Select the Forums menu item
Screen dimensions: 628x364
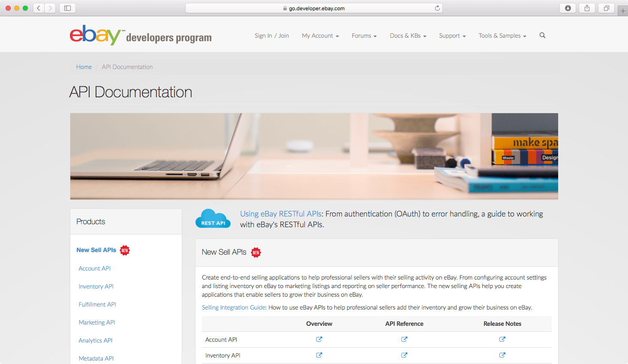point(364,36)
